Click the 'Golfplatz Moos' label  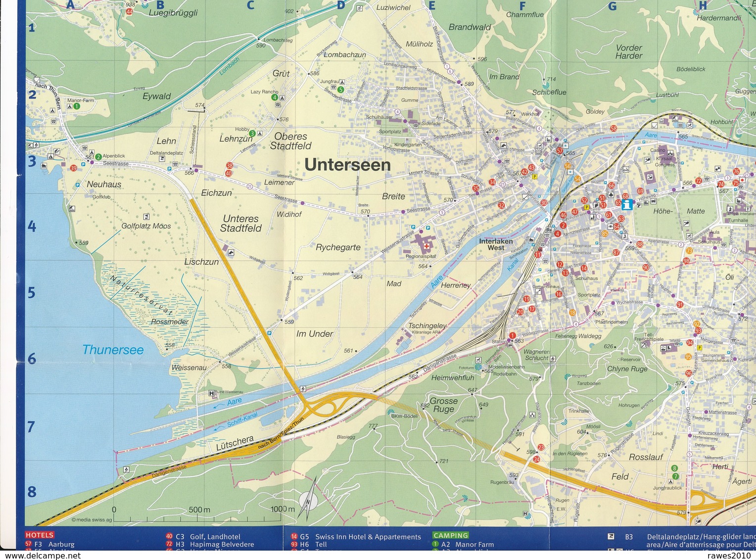point(146,226)
